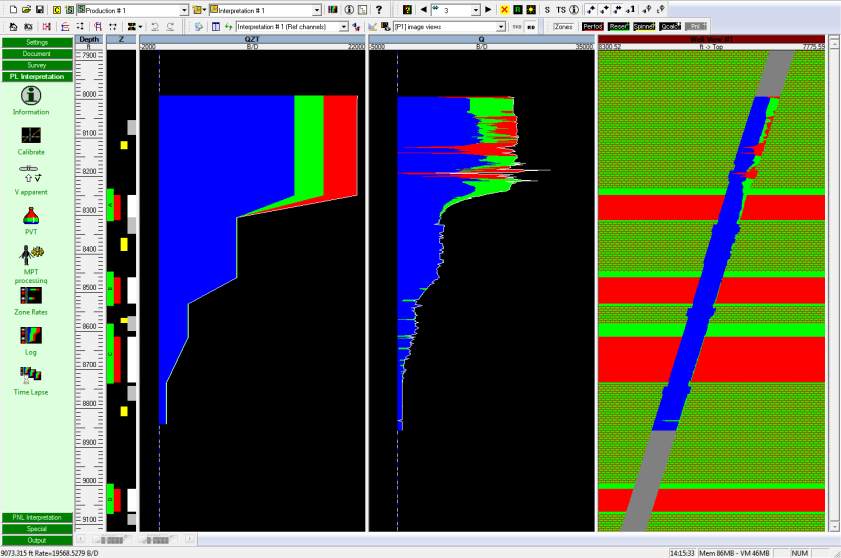
Task: Open the PNL Interpretation panel
Action: (37, 517)
